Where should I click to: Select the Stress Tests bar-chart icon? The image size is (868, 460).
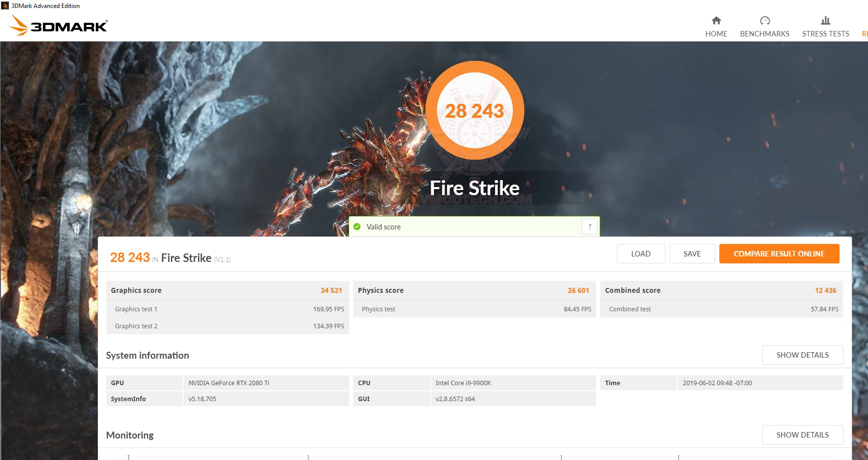pyautogui.click(x=825, y=20)
